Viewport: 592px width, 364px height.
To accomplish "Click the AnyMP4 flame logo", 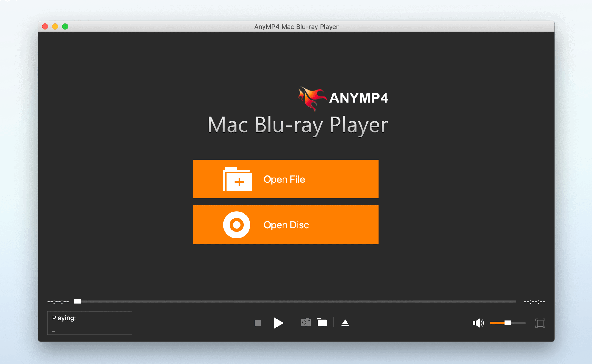I will (x=313, y=99).
